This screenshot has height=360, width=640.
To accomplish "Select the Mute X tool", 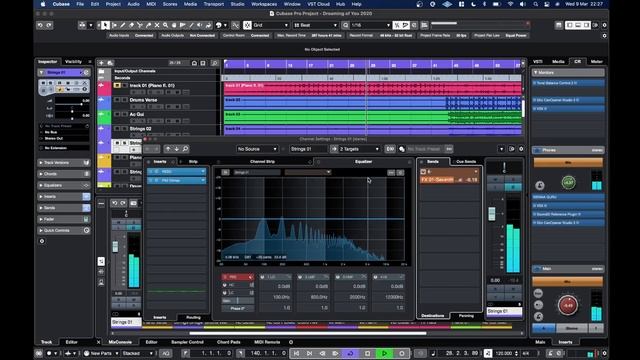I will point(157,25).
